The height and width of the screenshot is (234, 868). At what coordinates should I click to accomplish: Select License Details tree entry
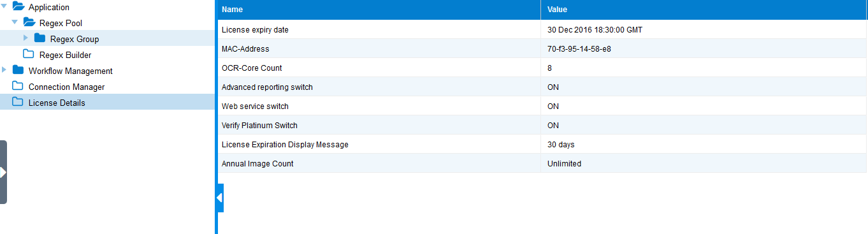tap(57, 103)
